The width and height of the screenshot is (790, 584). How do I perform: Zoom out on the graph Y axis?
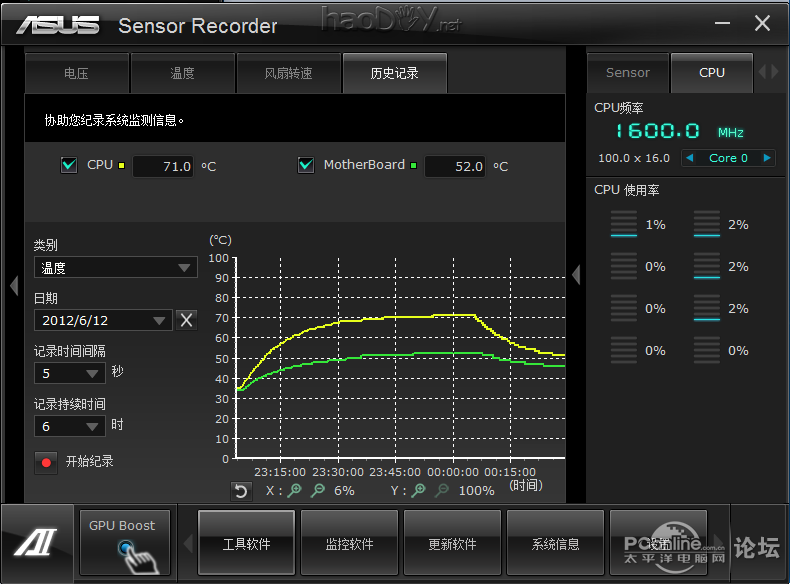click(x=443, y=490)
